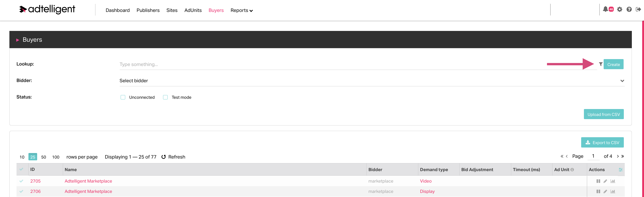Click the Page number input field

tap(593, 156)
